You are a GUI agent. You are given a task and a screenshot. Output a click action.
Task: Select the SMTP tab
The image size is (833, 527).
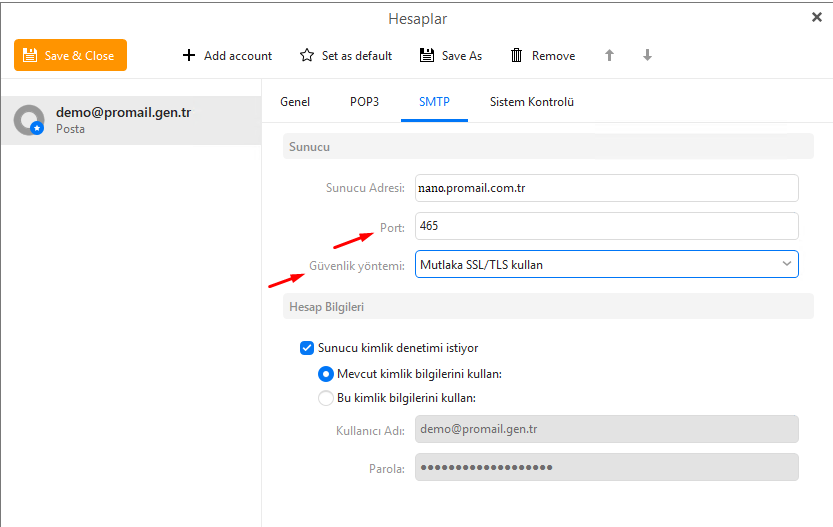tap(434, 102)
